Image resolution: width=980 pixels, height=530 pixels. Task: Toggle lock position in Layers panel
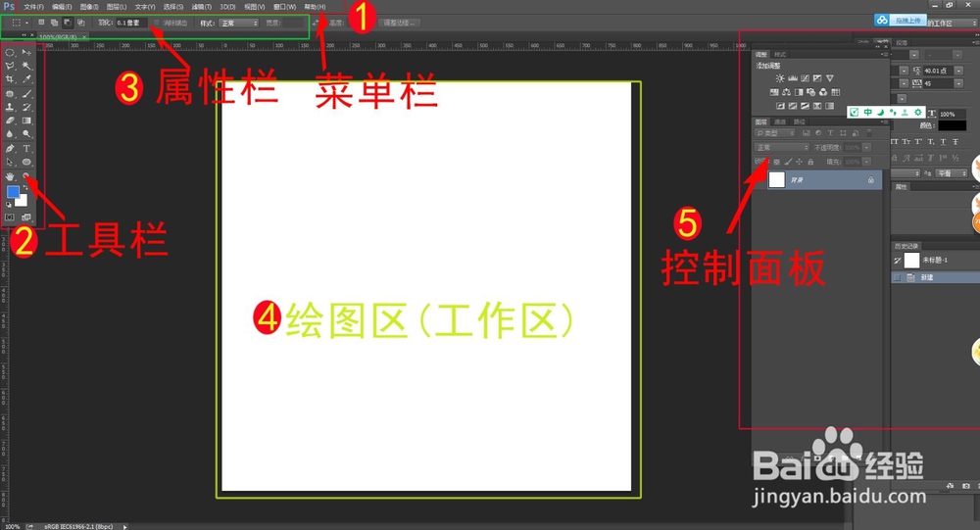coord(800,162)
